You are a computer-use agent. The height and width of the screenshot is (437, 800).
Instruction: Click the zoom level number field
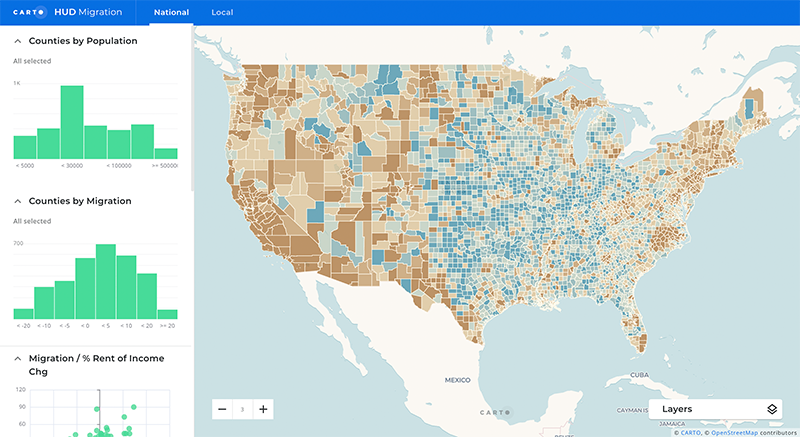[242, 409]
